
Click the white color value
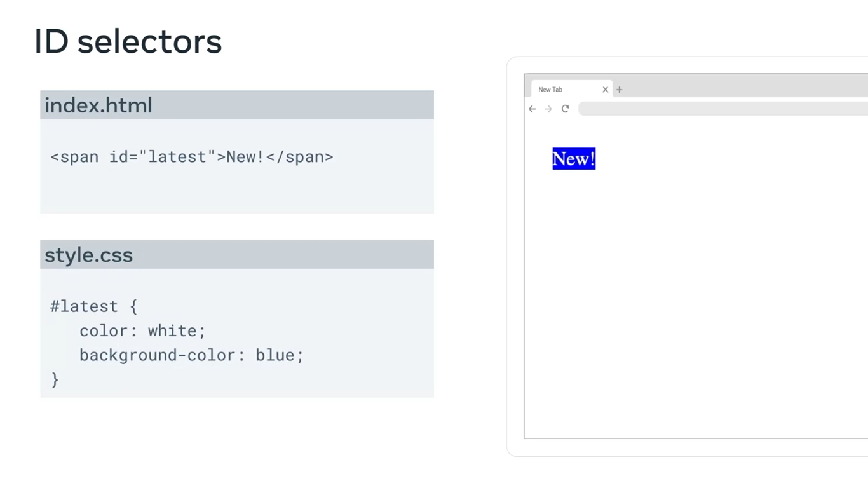[173, 331]
